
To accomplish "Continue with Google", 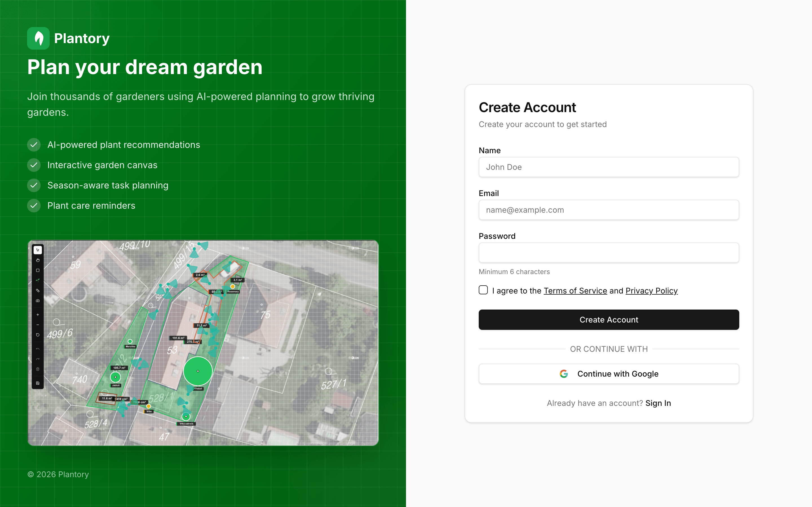I will (x=609, y=373).
